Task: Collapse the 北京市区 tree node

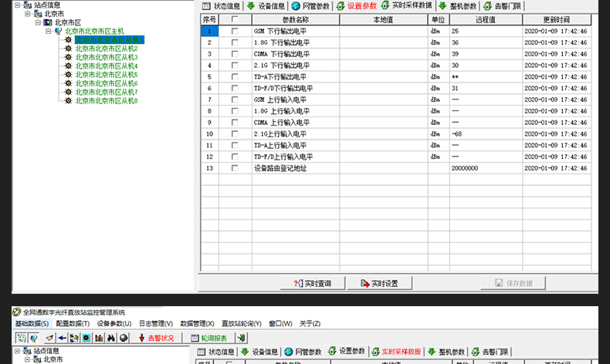Action: click(x=37, y=22)
